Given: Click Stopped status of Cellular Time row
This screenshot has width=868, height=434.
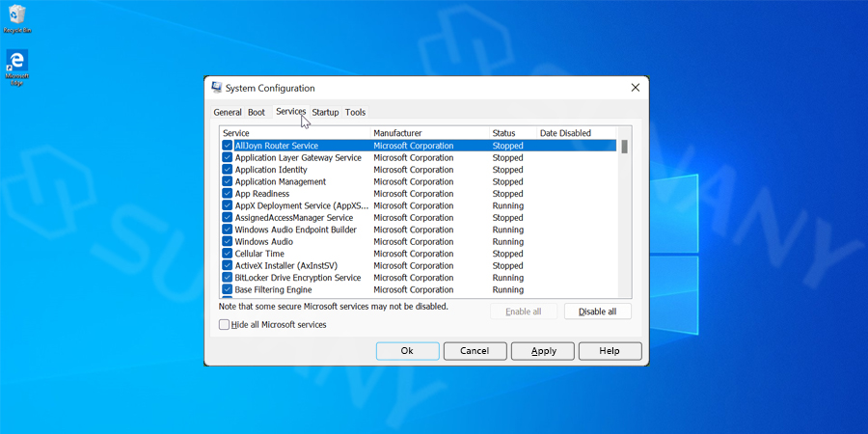Looking at the screenshot, I should coord(507,254).
